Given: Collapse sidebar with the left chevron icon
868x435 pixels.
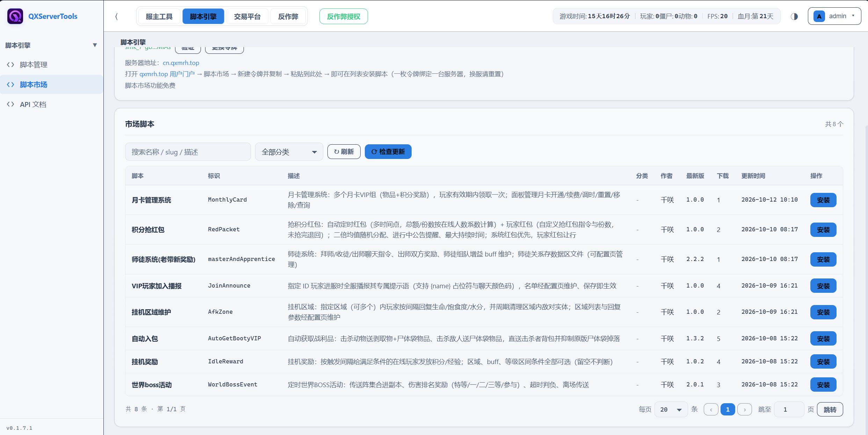Looking at the screenshot, I should click(116, 16).
